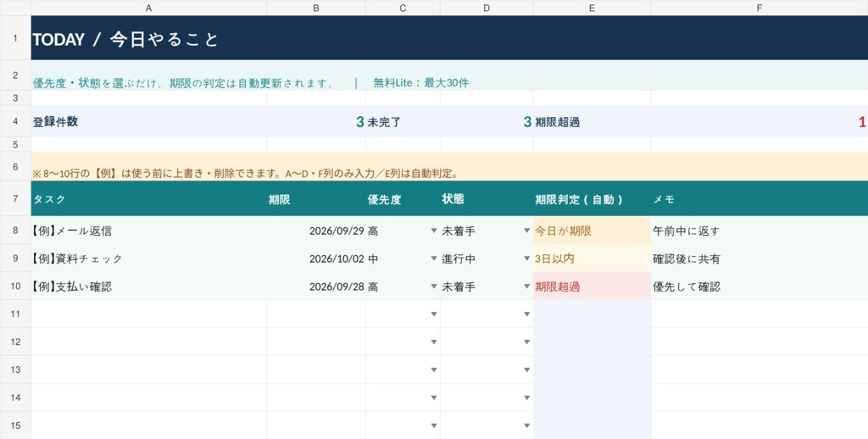Select column A header
Image resolution: width=868 pixels, height=439 pixels.
[149, 8]
